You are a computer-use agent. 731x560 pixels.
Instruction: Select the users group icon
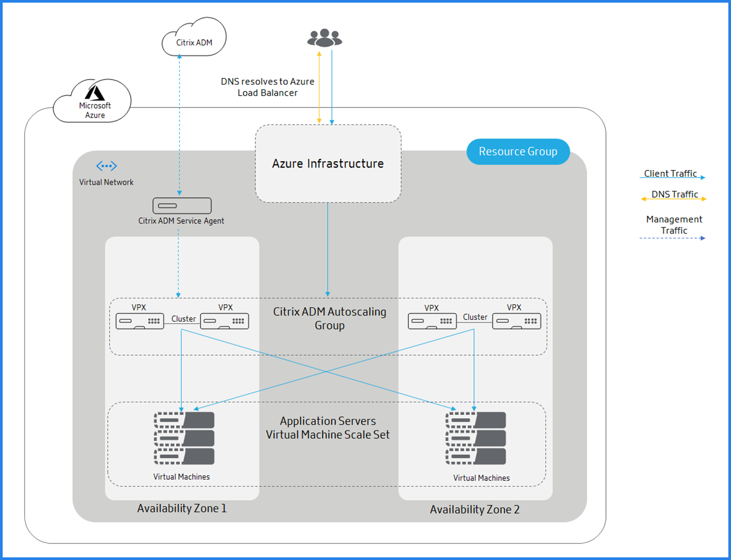[x=324, y=38]
